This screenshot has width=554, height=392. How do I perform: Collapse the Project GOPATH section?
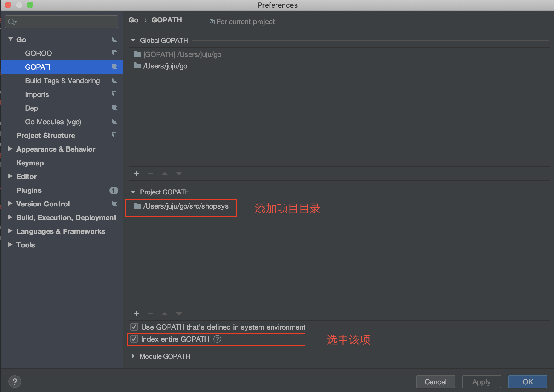point(133,192)
